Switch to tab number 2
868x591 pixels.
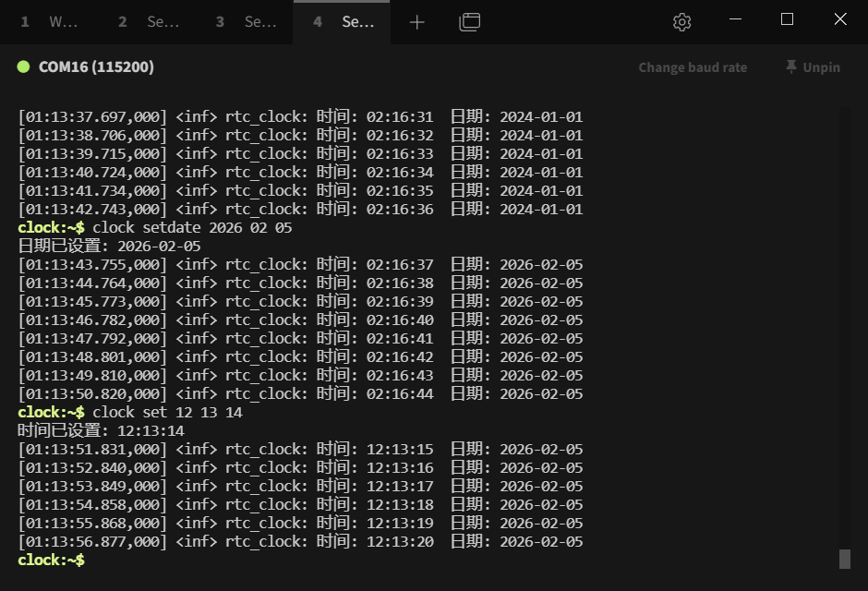click(147, 22)
